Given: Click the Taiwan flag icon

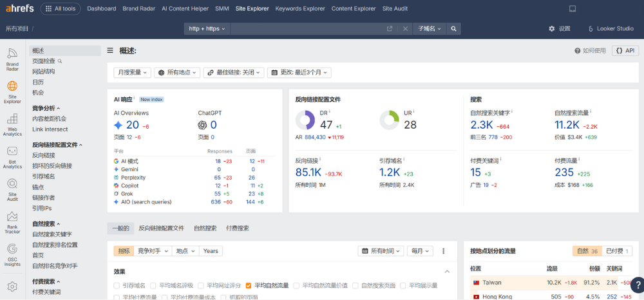Looking at the screenshot, I should pyautogui.click(x=477, y=283).
